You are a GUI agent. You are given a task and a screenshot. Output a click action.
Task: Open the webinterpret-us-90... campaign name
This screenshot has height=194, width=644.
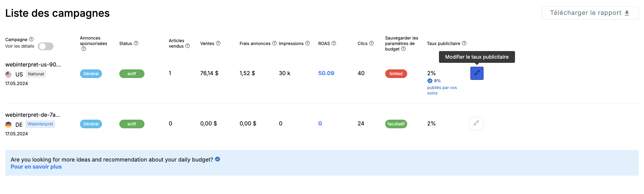(33, 65)
